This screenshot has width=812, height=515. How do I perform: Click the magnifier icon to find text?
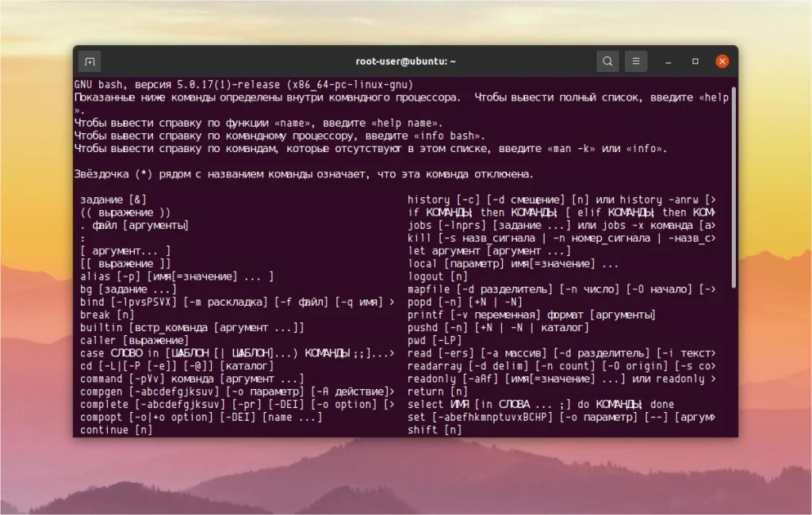tap(607, 60)
